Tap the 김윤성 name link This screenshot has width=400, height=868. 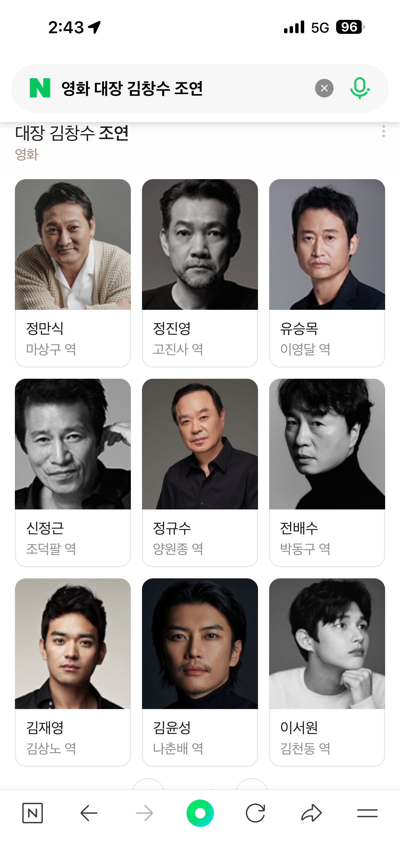[x=172, y=727]
